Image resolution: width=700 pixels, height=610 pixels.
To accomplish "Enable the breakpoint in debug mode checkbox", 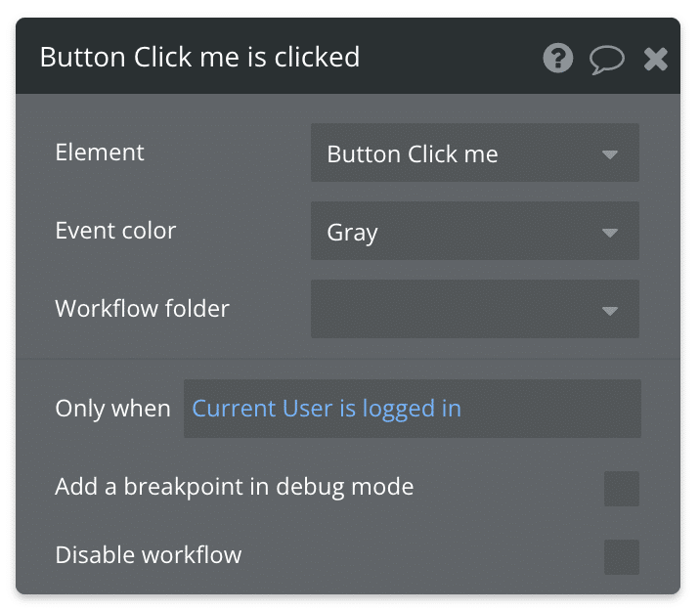I will click(x=622, y=489).
